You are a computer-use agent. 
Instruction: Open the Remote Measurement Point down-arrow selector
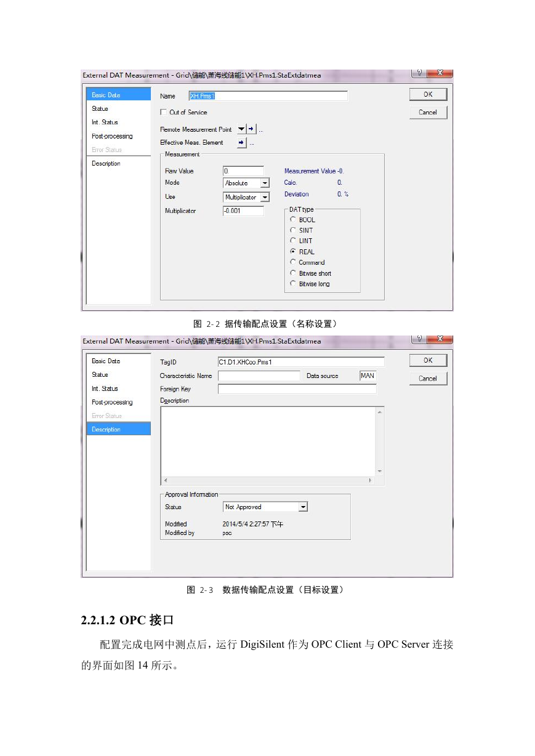(241, 129)
